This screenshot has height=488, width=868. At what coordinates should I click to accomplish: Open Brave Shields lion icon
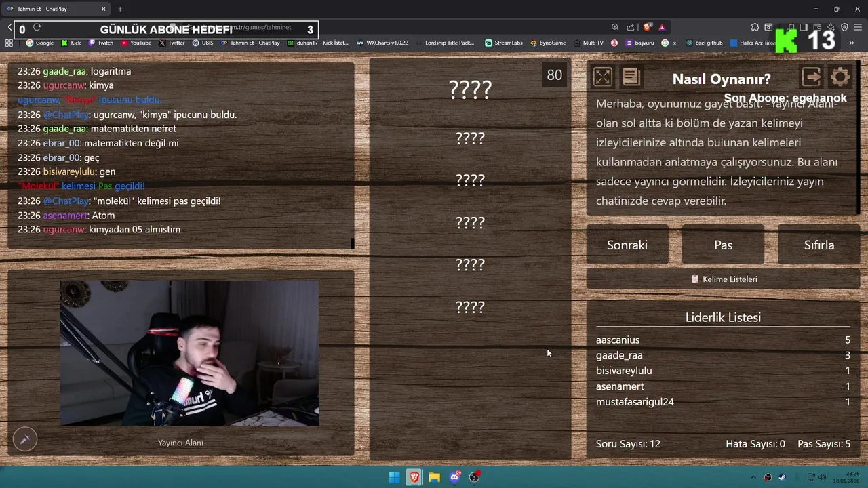coord(648,27)
